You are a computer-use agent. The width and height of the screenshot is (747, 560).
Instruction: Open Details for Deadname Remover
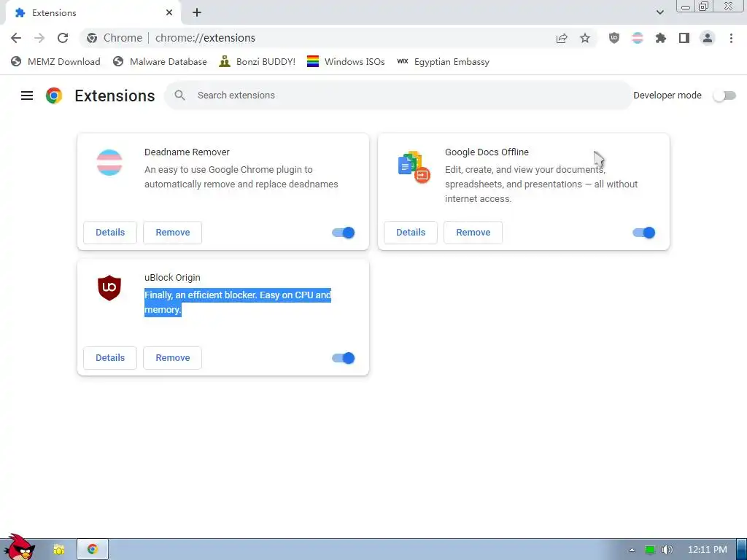click(110, 233)
